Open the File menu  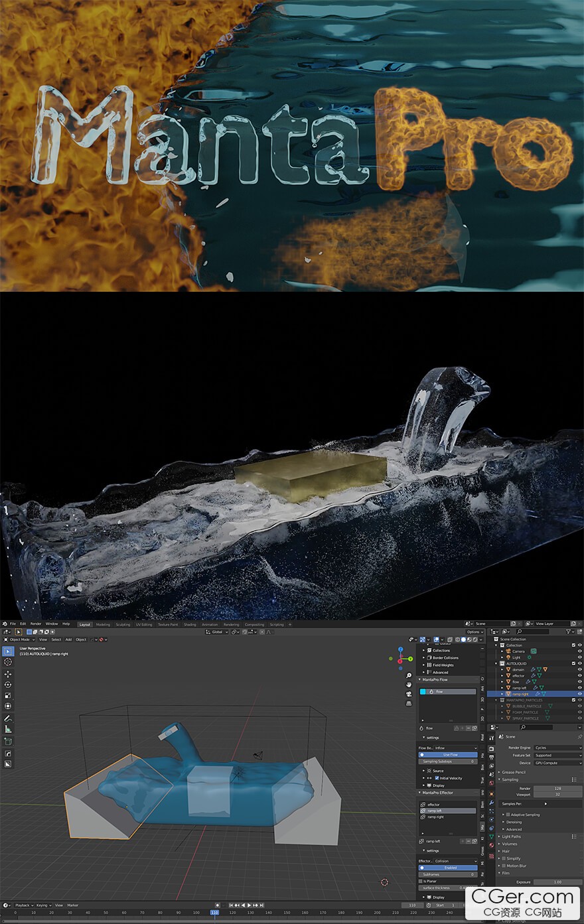point(13,624)
